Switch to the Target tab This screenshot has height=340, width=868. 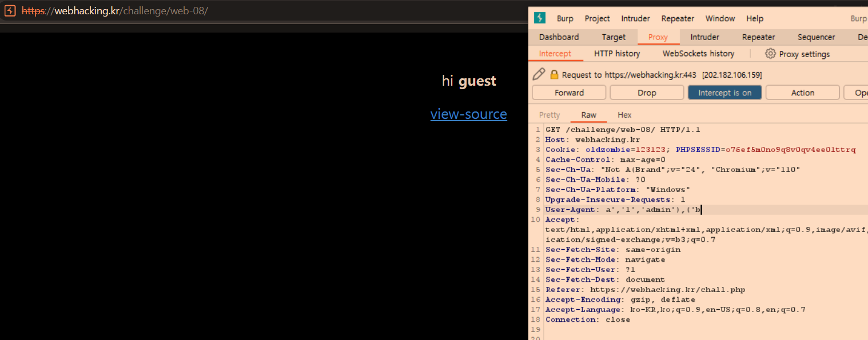(614, 37)
